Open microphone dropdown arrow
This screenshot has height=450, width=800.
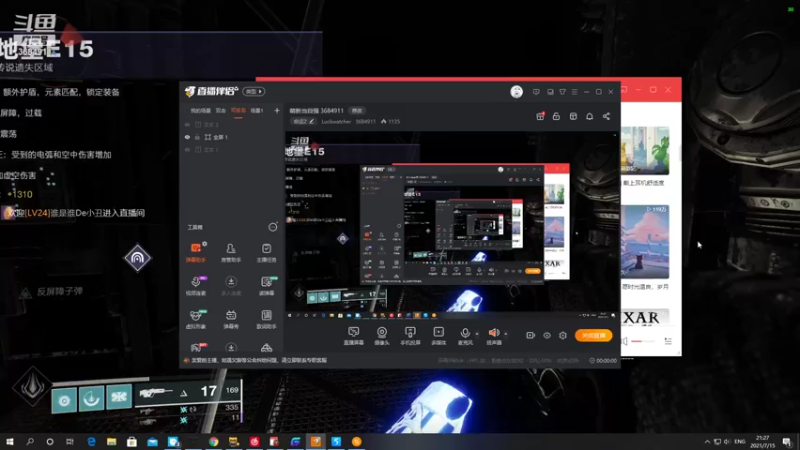click(477, 334)
